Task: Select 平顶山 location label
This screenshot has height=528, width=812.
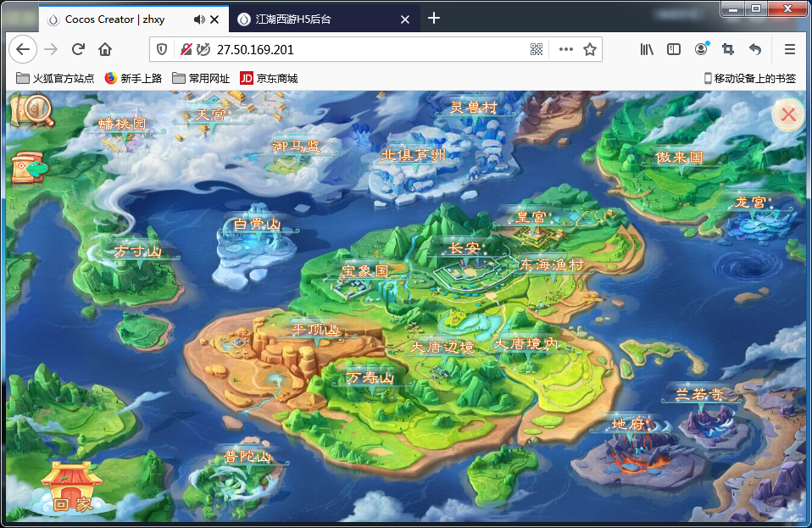Action: point(315,329)
